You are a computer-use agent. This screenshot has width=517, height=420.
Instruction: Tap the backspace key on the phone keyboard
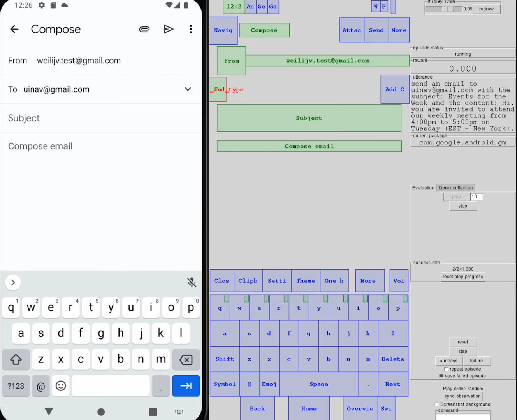(186, 359)
